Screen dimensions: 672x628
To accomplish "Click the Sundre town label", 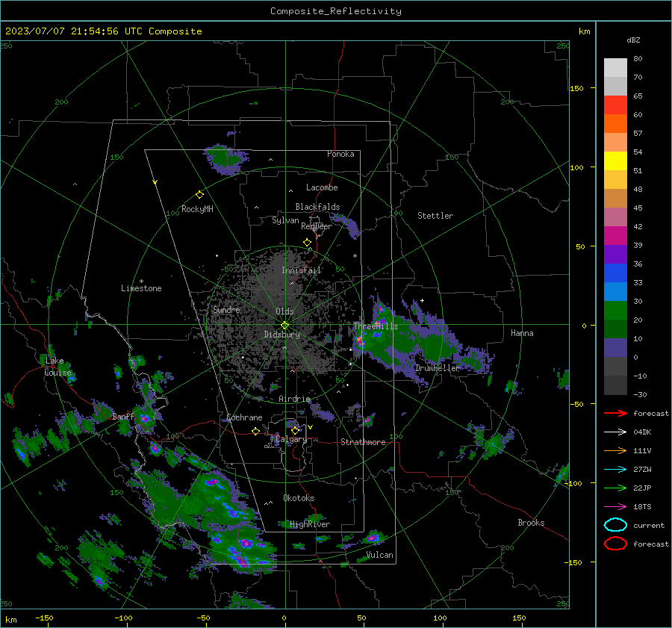I will (226, 310).
